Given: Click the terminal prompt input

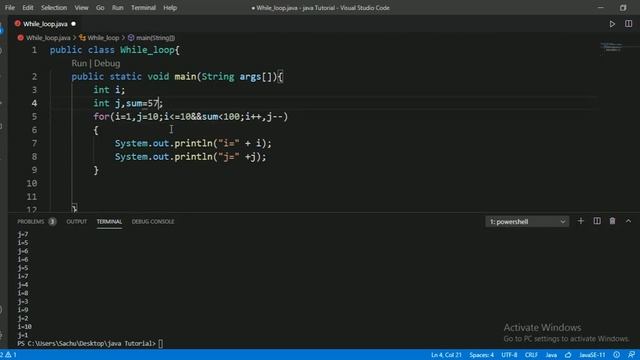Looking at the screenshot, I should (161, 344).
